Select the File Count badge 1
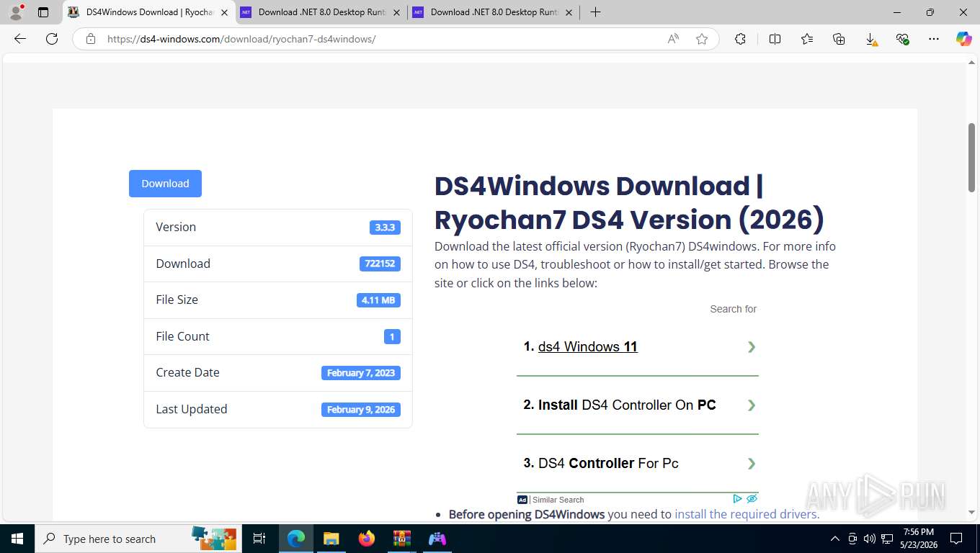 tap(392, 336)
